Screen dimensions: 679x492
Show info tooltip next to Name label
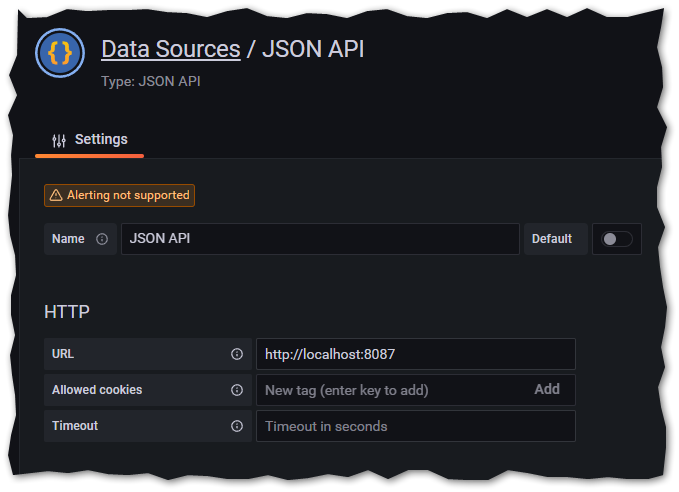(x=102, y=239)
